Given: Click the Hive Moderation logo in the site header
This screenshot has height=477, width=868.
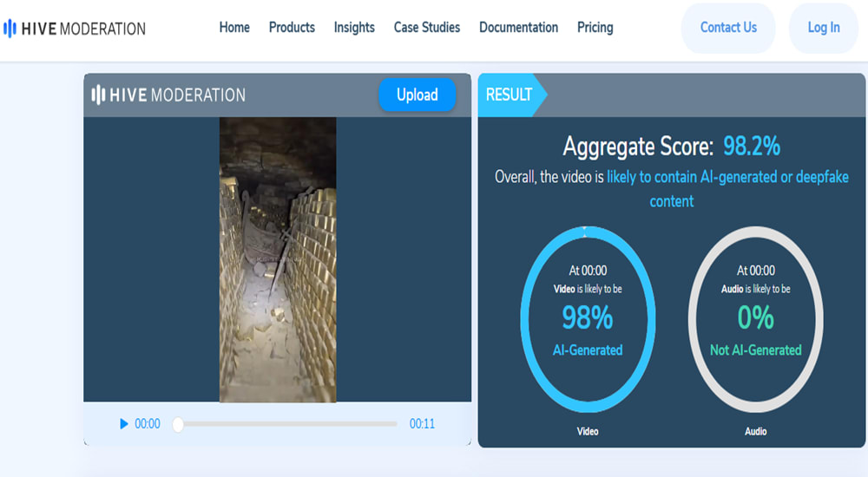Looking at the screenshot, I should 75,28.
